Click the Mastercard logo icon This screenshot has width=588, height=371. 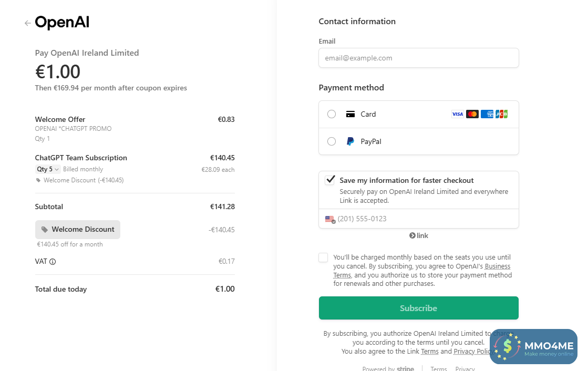pyautogui.click(x=472, y=114)
